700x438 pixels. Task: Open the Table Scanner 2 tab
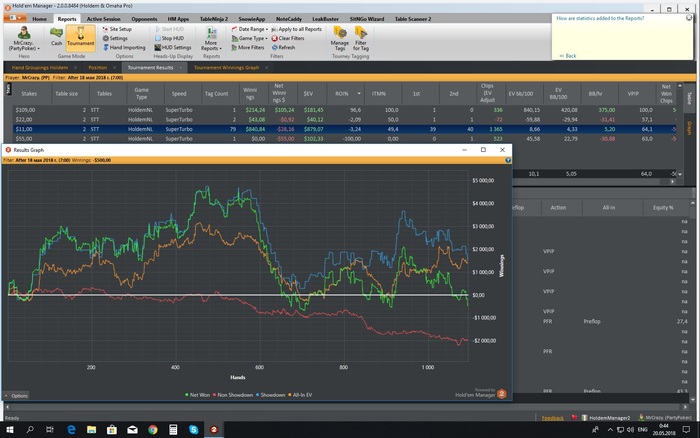coord(413,19)
